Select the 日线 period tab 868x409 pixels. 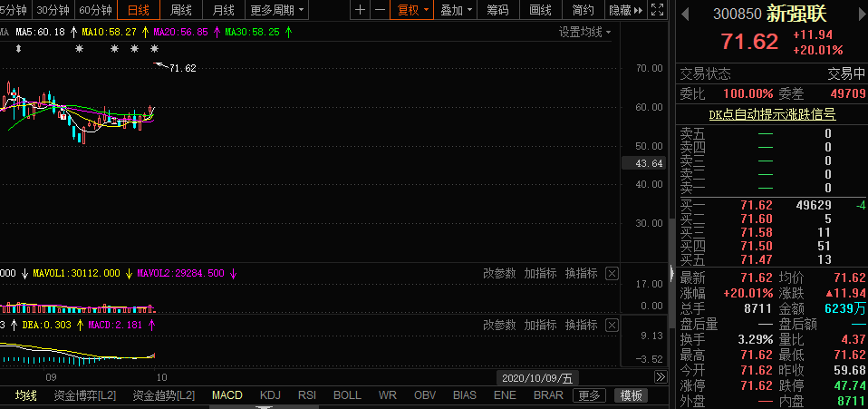[139, 10]
